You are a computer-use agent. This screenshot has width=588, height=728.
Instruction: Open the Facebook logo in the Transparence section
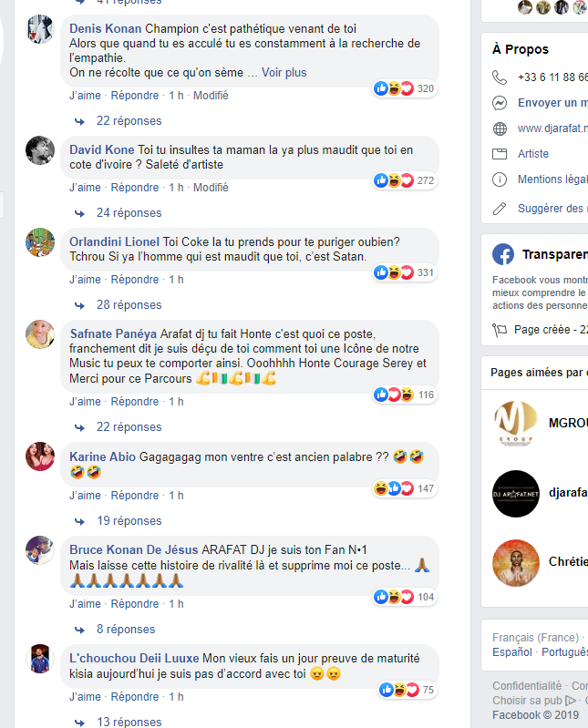[503, 254]
